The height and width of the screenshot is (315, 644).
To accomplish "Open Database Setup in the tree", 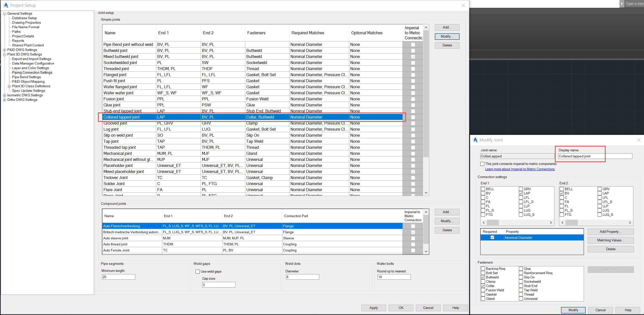I will coord(24,18).
